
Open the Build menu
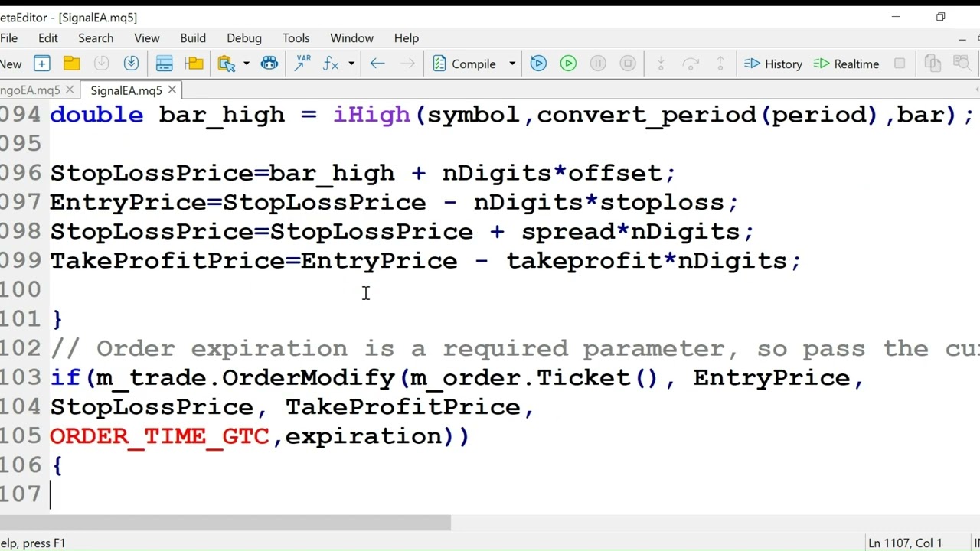point(193,37)
